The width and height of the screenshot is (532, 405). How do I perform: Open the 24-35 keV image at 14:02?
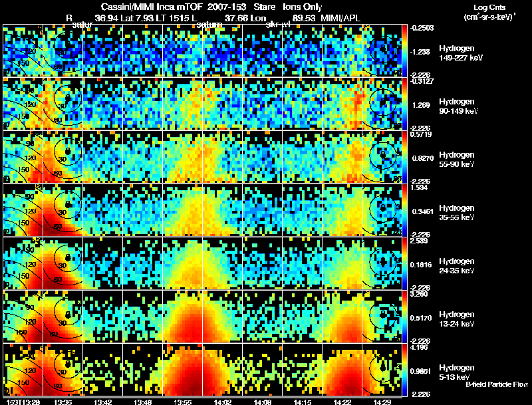[223, 263]
